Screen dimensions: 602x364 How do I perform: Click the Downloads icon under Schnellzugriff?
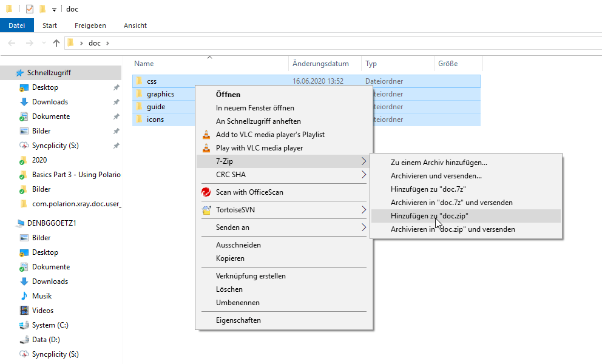(x=24, y=102)
